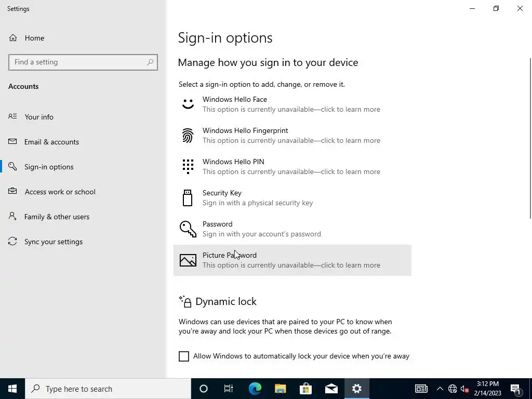Click the News and interests taskbar icon
Screen dimensions: 532x399
point(421,389)
